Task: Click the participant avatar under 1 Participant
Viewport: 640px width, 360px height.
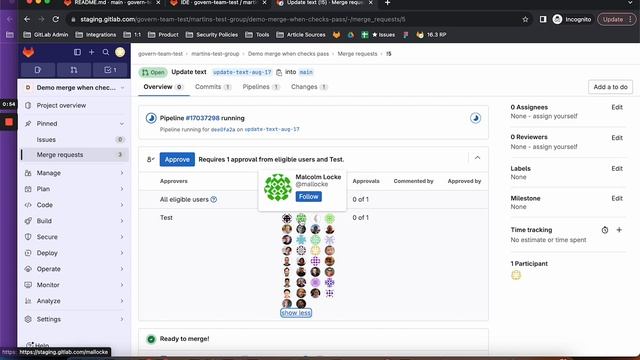Action: tap(516, 276)
